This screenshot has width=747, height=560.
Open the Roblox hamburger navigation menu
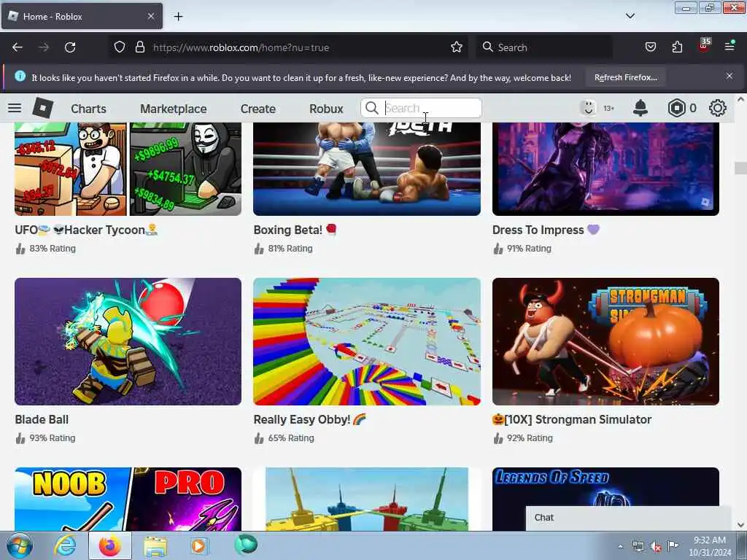[15, 108]
